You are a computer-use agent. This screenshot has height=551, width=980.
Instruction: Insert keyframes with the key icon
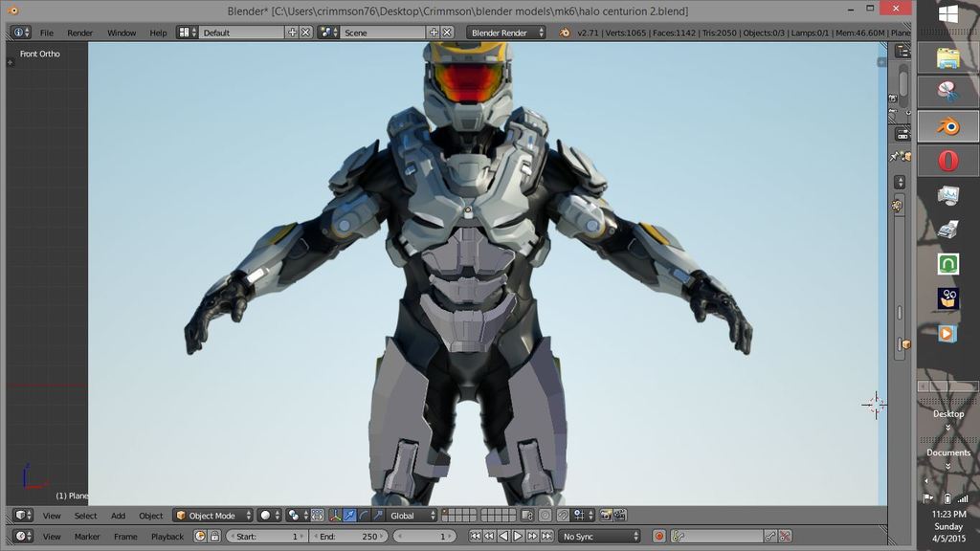[x=770, y=536]
